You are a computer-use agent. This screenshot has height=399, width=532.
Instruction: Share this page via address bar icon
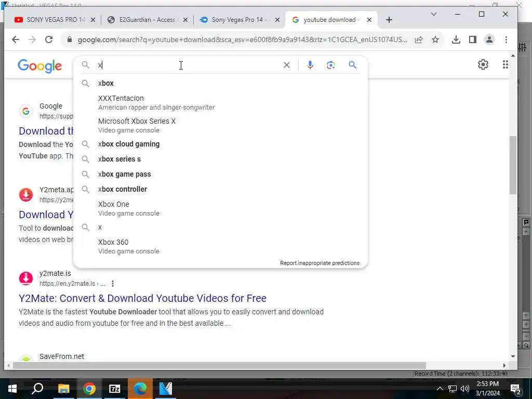419,39
